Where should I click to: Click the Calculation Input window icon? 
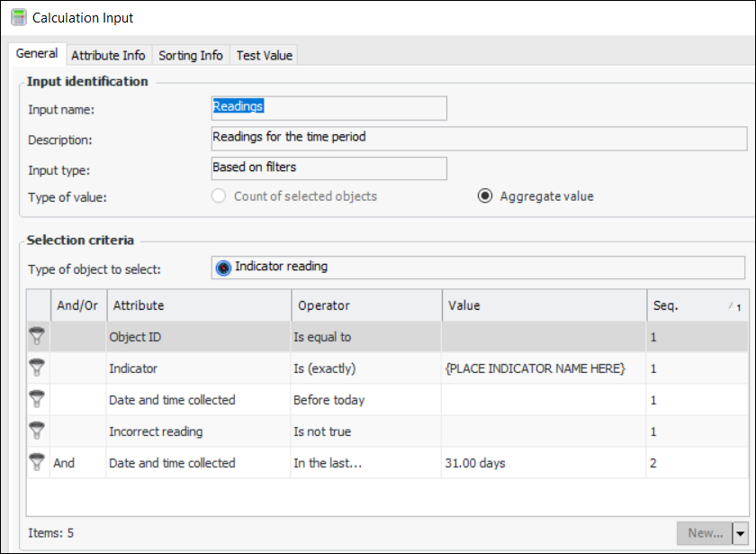click(18, 17)
